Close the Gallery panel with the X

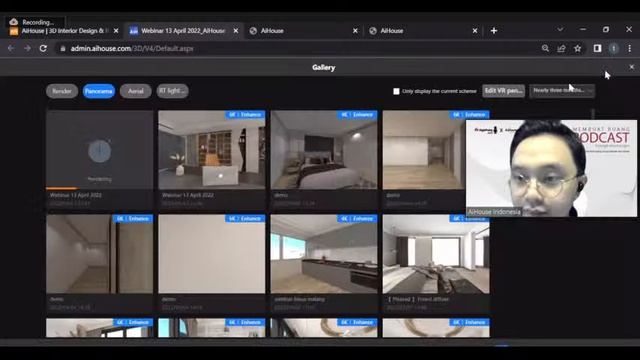coord(631,67)
